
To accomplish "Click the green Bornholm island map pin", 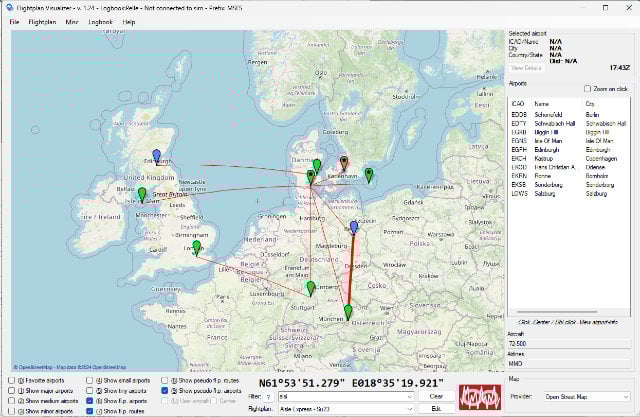I will coord(369,175).
